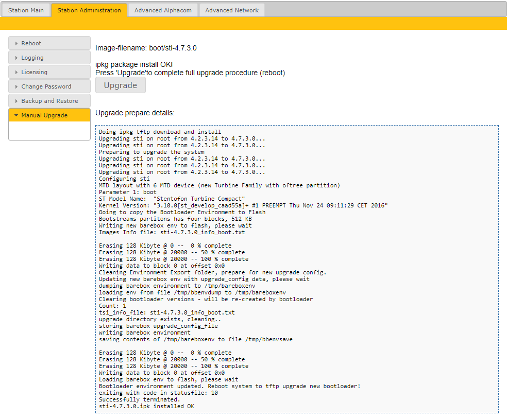Expand the Licensing sidebar section
Image resolution: width=507 pixels, height=420 pixels.
[49, 72]
